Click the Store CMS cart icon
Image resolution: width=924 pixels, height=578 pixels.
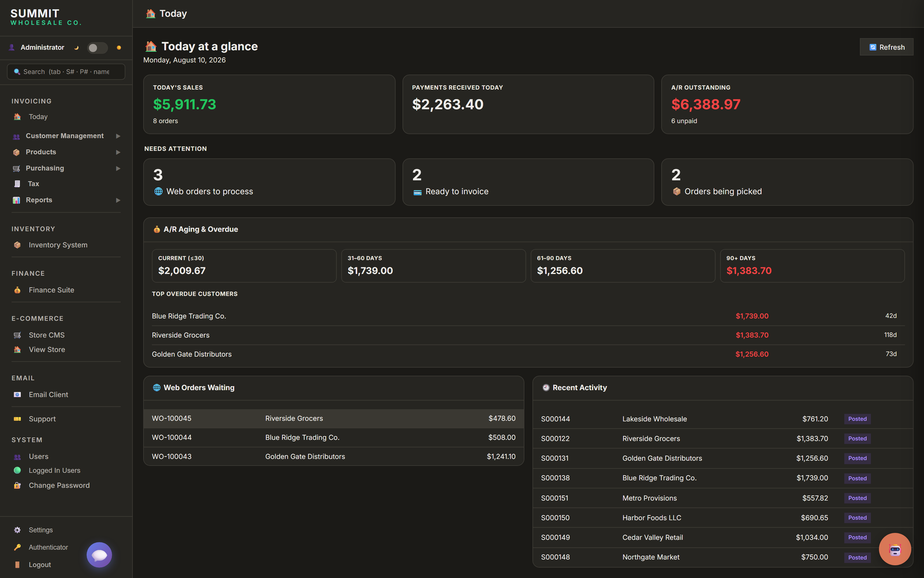tap(17, 335)
